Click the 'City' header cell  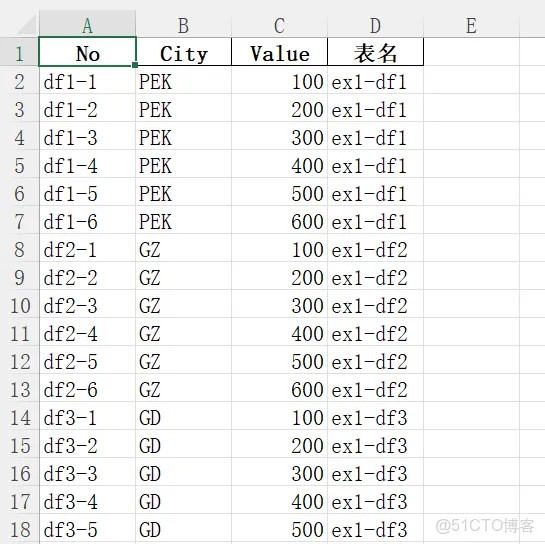coord(184,52)
